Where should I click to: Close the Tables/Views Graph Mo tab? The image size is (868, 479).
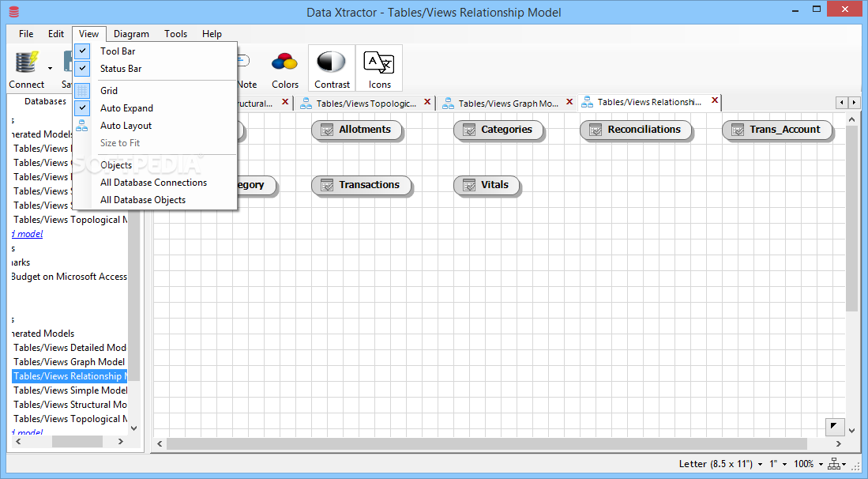[x=569, y=102]
